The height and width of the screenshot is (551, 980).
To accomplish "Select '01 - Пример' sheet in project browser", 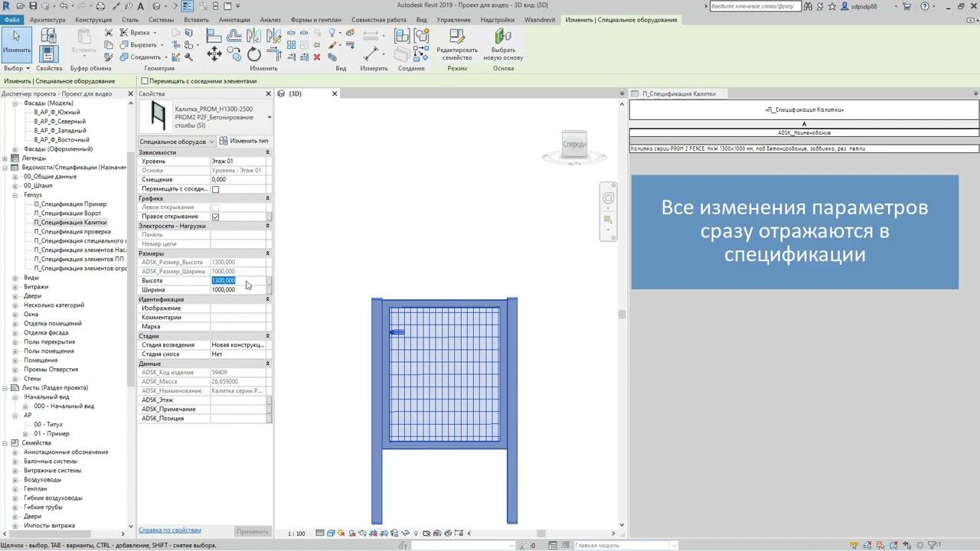I will pyautogui.click(x=51, y=434).
